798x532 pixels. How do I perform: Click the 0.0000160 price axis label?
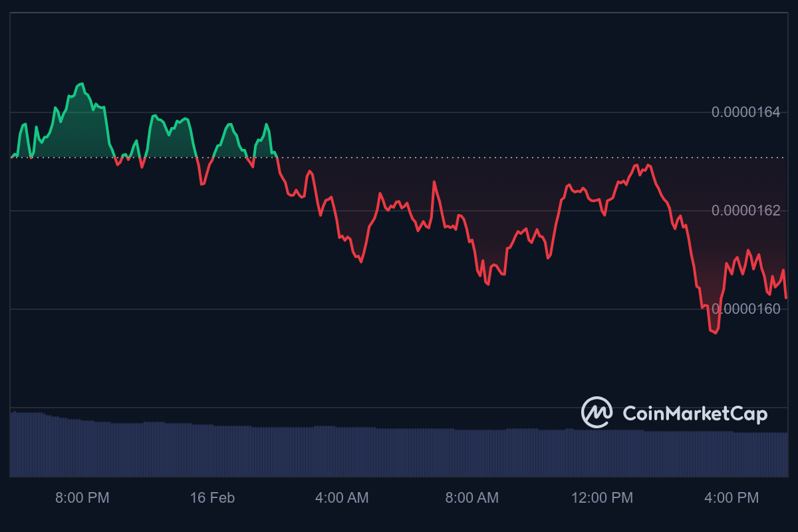click(x=745, y=309)
